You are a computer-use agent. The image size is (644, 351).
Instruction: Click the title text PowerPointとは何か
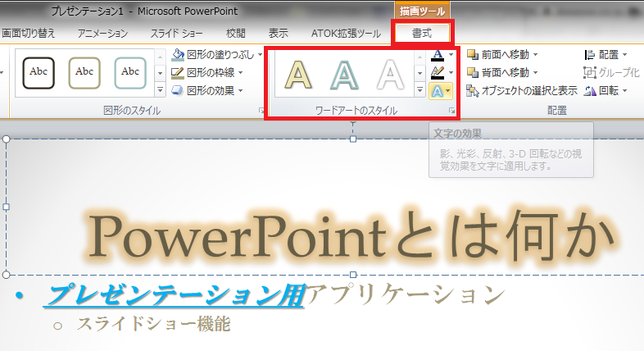click(x=351, y=237)
